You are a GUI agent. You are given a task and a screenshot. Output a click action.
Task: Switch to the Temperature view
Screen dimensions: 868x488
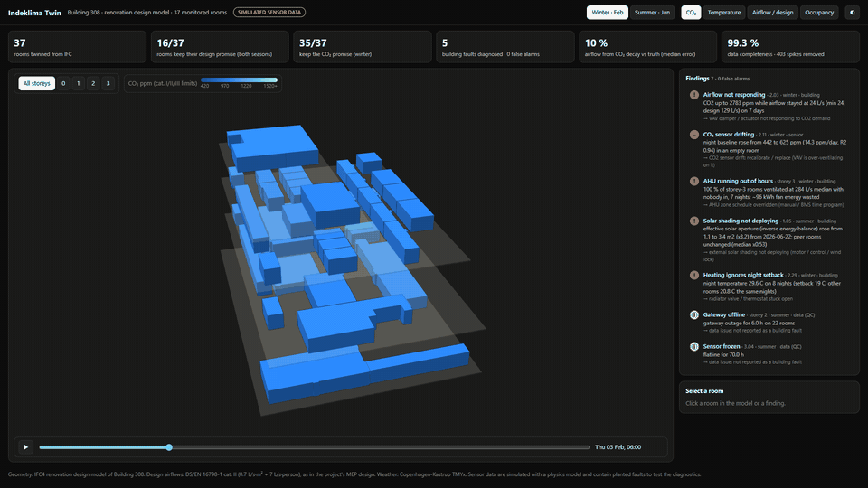723,12
